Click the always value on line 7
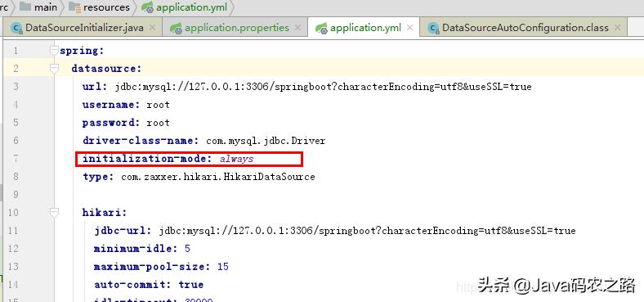Screen dimensions: 644x302 coord(236,159)
